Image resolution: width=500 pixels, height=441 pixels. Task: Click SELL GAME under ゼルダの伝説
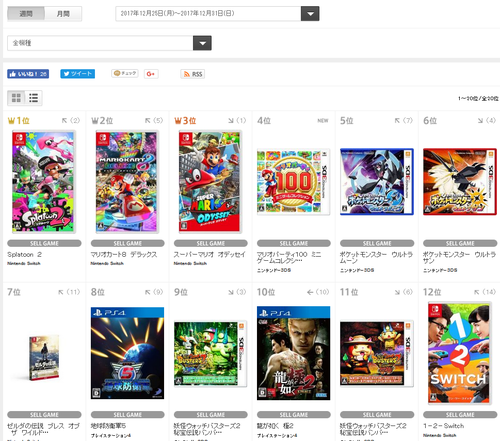44,415
